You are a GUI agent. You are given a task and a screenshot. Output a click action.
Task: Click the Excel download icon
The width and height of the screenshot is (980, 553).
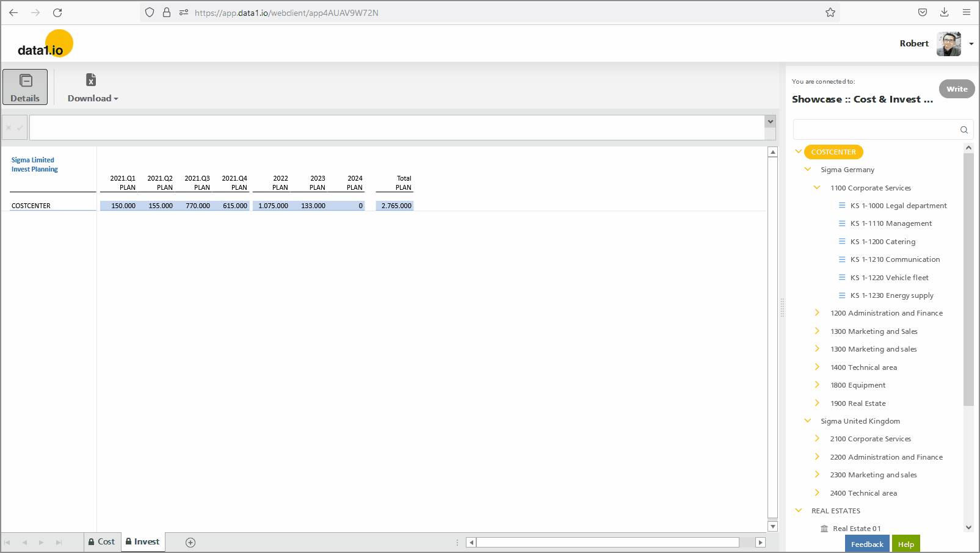point(90,80)
